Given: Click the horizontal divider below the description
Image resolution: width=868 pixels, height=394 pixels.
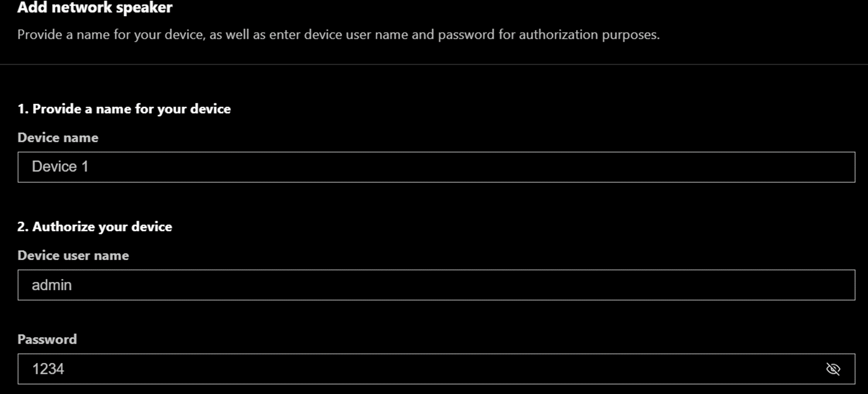Looking at the screenshot, I should click(434, 64).
